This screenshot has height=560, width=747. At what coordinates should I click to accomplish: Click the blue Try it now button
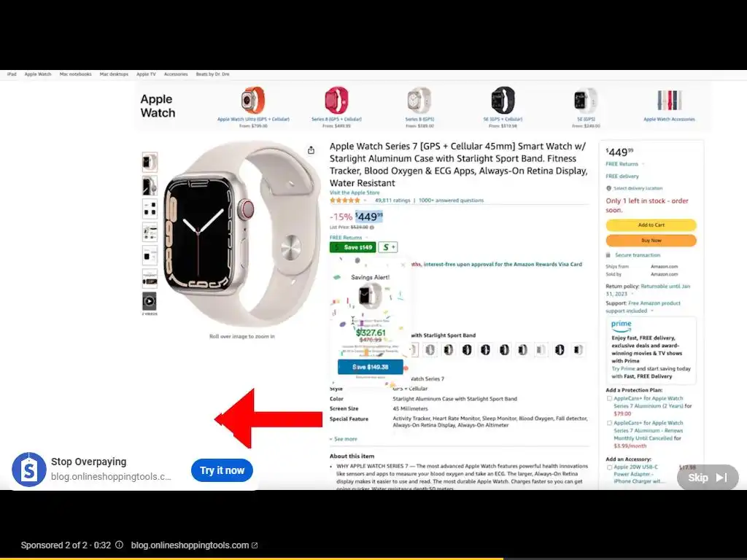222,470
